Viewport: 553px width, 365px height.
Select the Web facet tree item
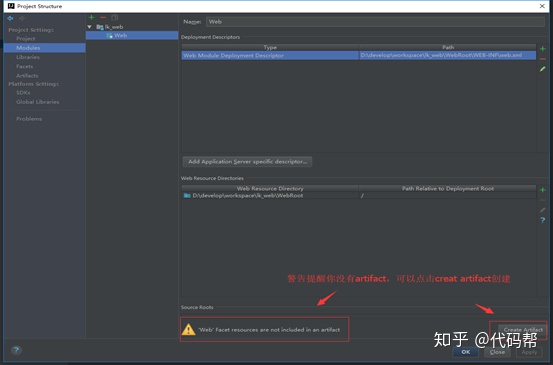(132, 35)
